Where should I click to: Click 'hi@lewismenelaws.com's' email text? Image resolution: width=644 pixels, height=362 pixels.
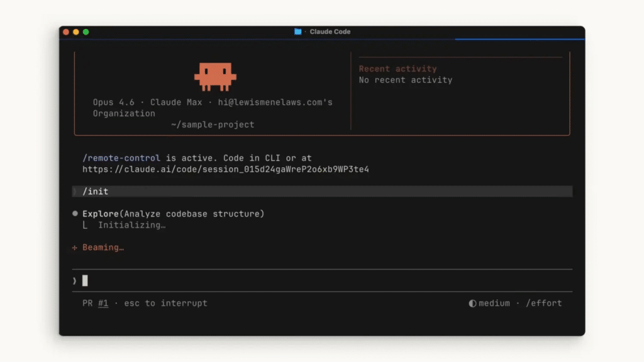(275, 102)
